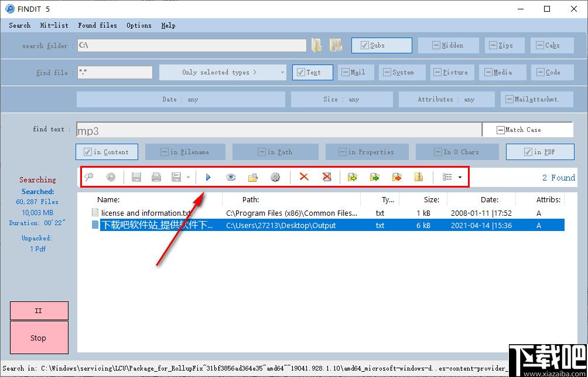588x377 pixels.
Task: Click the floppy disk save icon
Action: click(x=136, y=177)
